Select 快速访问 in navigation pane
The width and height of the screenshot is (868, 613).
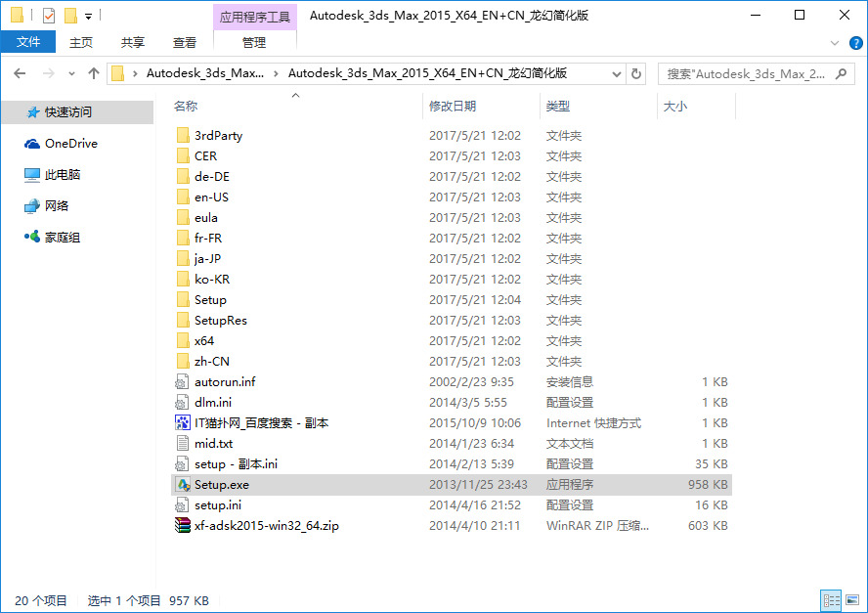coord(77,112)
